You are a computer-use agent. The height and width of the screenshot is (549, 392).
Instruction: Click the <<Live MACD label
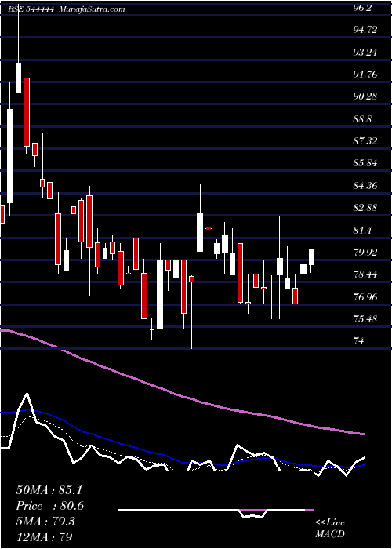coord(330,529)
